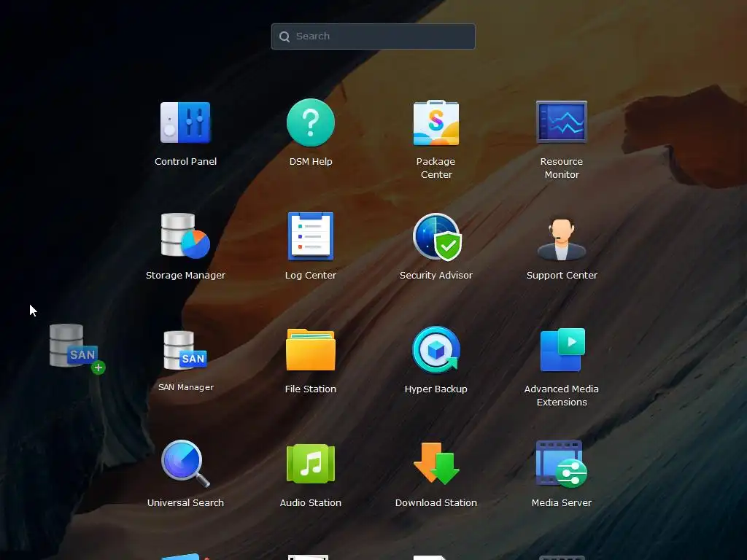Click the Resource Monitor label

[561, 168]
